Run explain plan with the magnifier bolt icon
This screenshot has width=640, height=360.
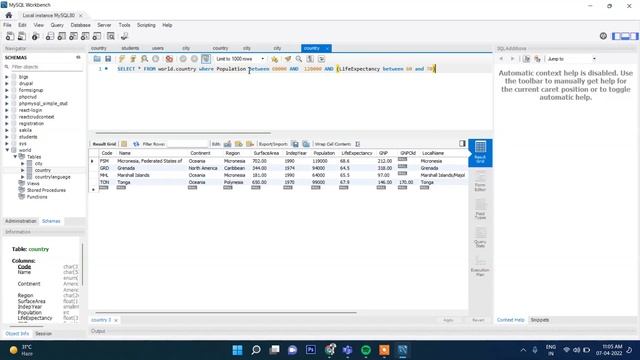tap(144, 59)
